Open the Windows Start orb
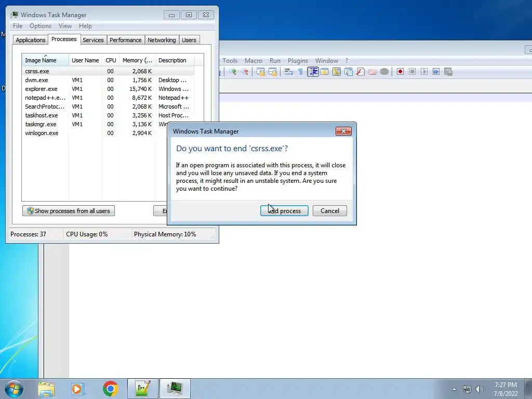This screenshot has height=399, width=532. pyautogui.click(x=14, y=389)
